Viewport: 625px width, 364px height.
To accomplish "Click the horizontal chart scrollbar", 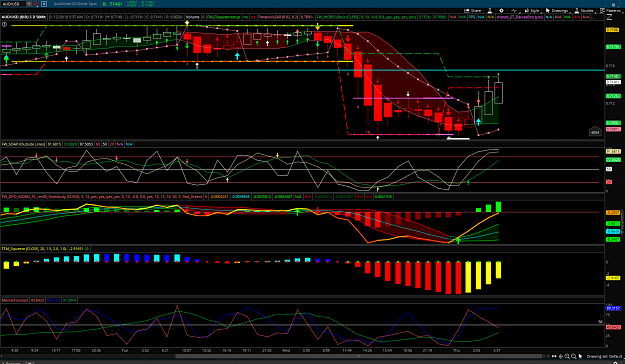I will [359, 356].
